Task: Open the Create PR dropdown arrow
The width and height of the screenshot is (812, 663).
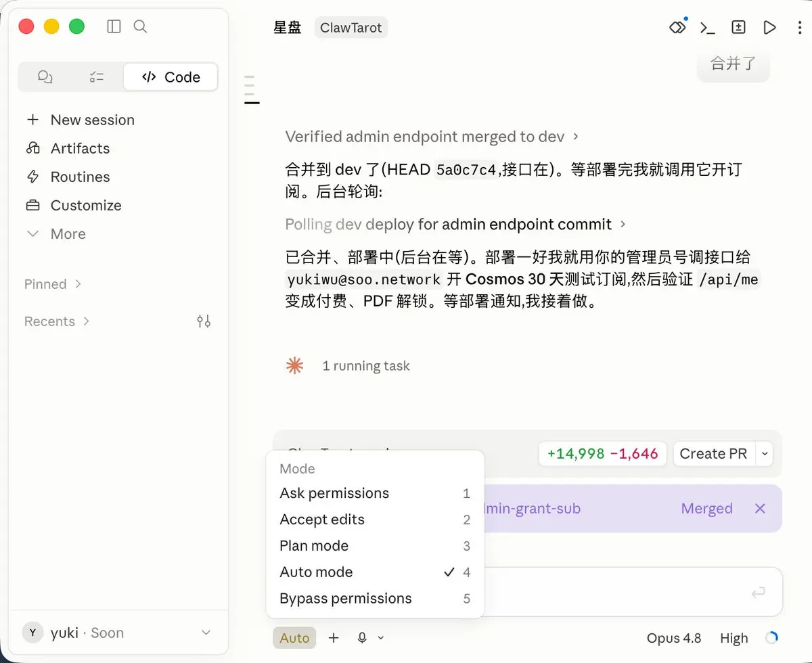Action: tap(765, 454)
